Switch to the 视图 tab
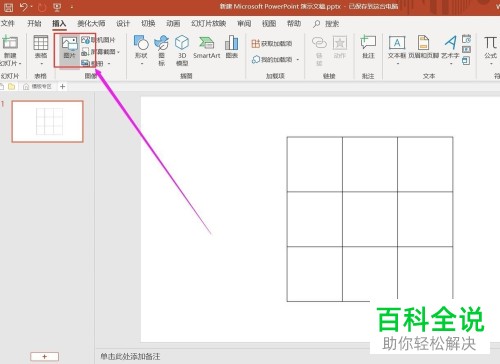Viewport: 500px width, 364px height. click(269, 23)
